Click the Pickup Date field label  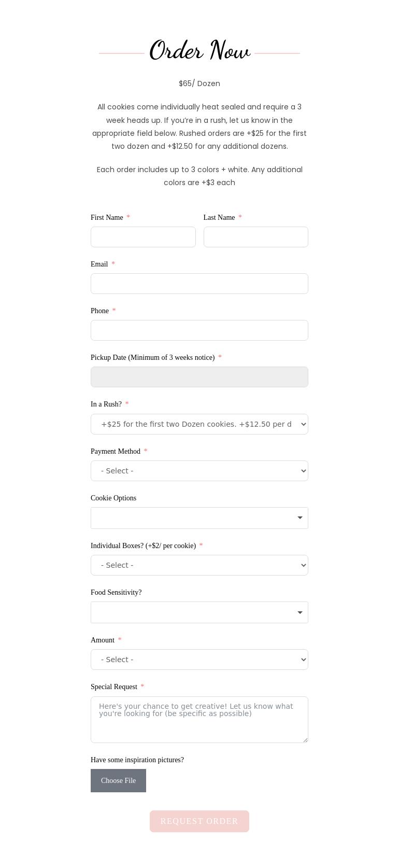[x=152, y=357]
